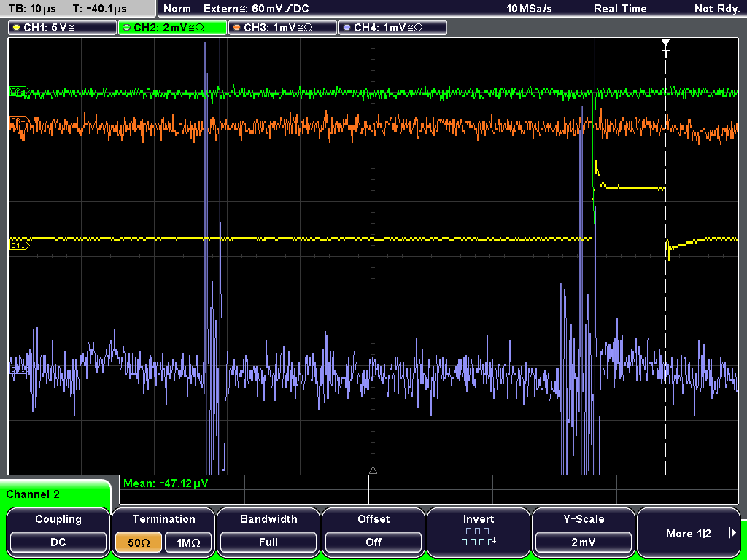Click the C4 purple ground level marker
Screen dimensions: 747x560
(x=19, y=368)
